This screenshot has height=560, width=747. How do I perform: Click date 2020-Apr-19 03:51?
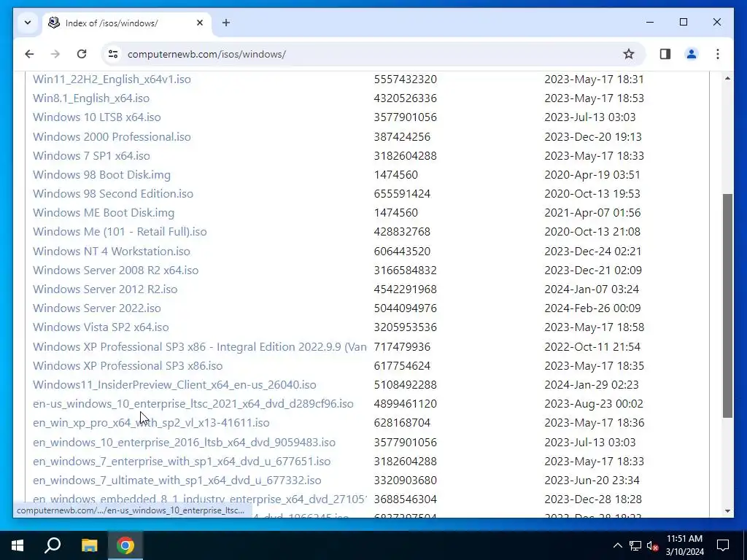[x=592, y=175]
